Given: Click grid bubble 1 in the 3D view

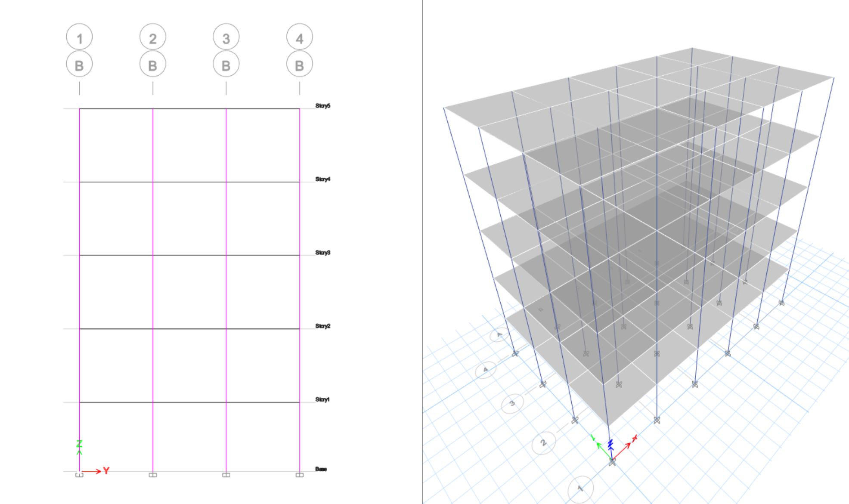Looking at the screenshot, I should (581, 489).
